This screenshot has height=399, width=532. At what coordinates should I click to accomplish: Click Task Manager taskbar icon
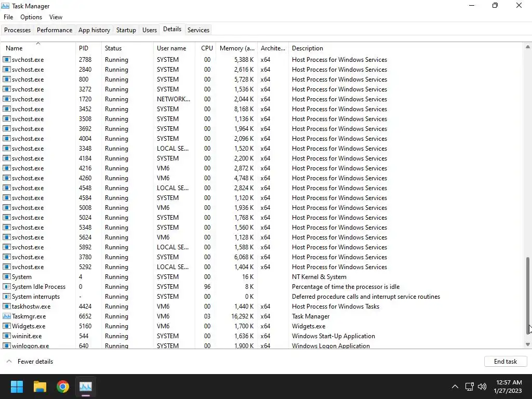pos(86,387)
